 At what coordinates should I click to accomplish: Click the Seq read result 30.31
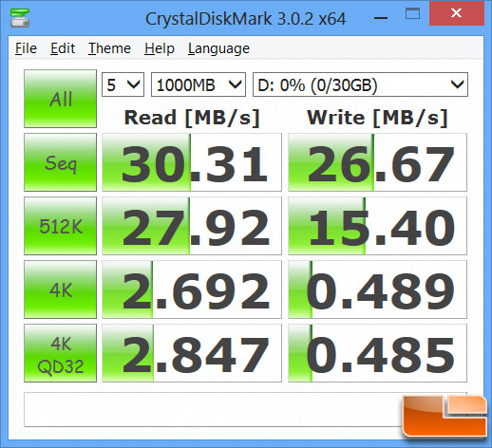click(192, 162)
